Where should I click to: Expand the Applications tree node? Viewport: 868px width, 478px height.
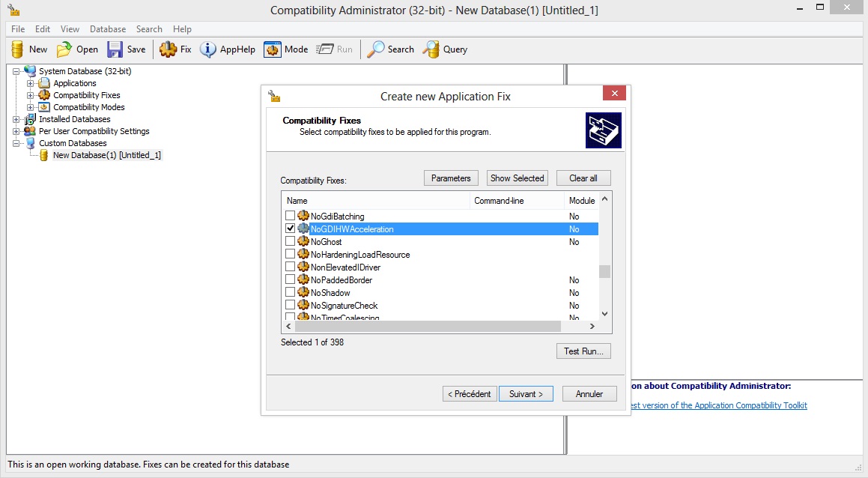tap(31, 84)
